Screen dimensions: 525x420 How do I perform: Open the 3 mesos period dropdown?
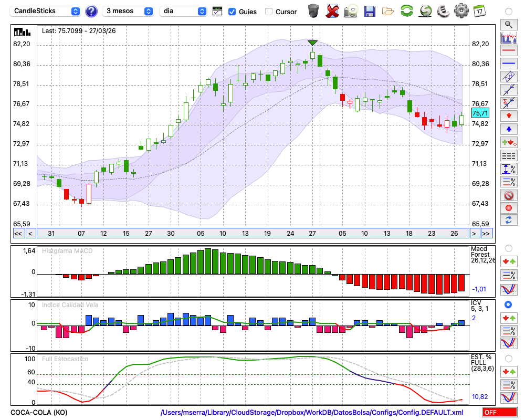pyautogui.click(x=129, y=11)
